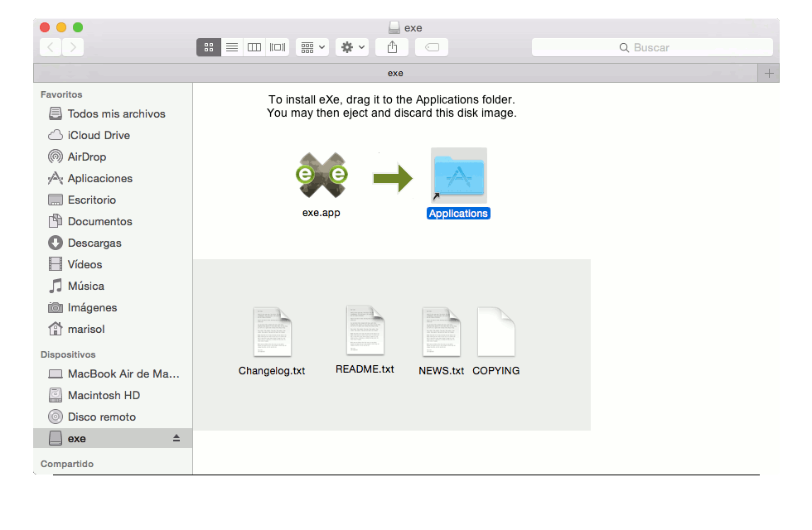Open the Arrange items dropdown

coord(312,47)
